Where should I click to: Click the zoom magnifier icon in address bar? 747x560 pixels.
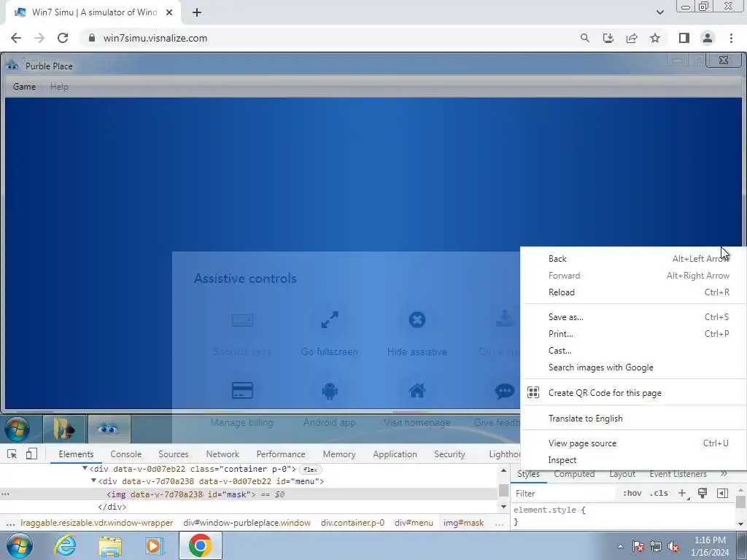pos(584,38)
